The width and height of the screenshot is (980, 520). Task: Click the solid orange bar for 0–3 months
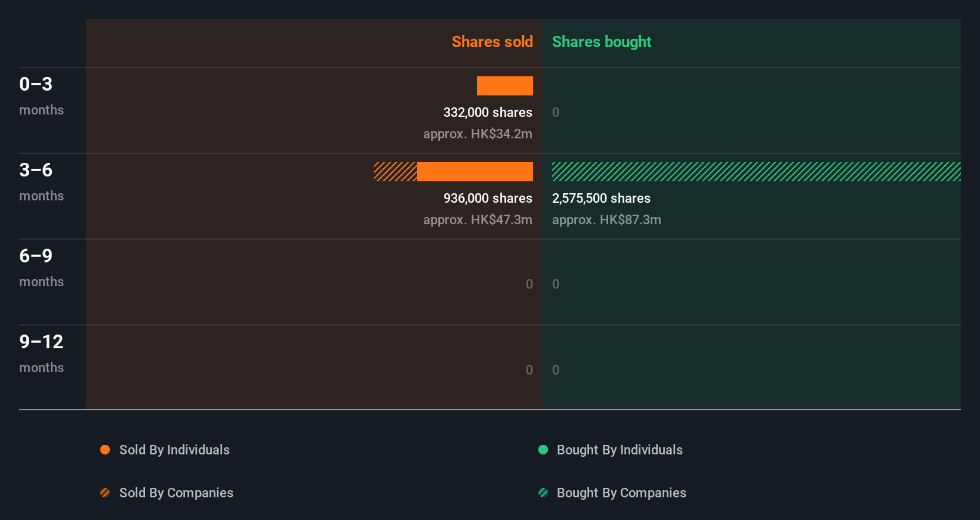(505, 86)
